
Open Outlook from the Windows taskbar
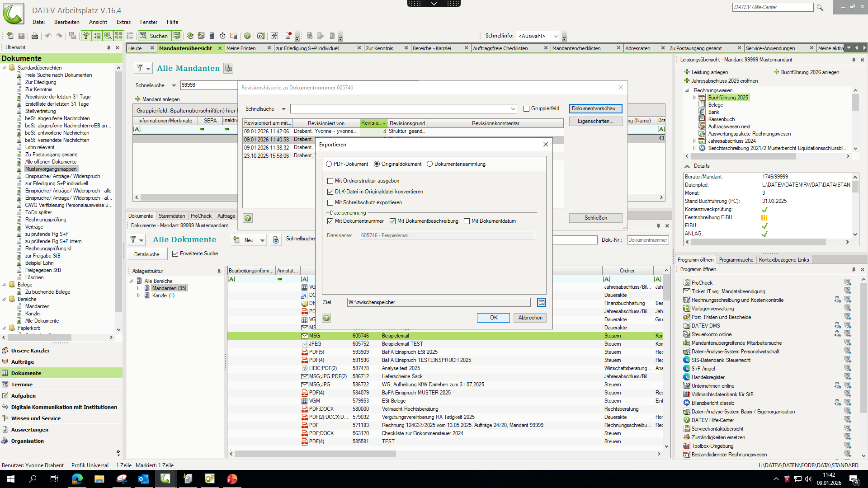pos(143,479)
